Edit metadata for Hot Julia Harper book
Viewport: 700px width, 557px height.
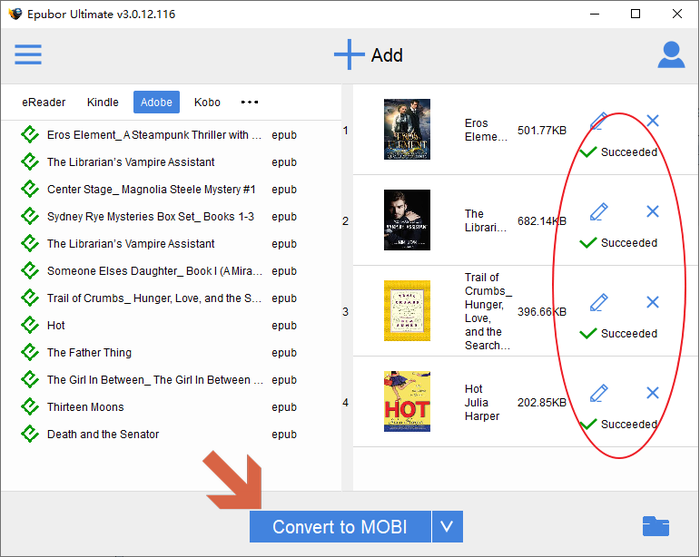point(599,393)
